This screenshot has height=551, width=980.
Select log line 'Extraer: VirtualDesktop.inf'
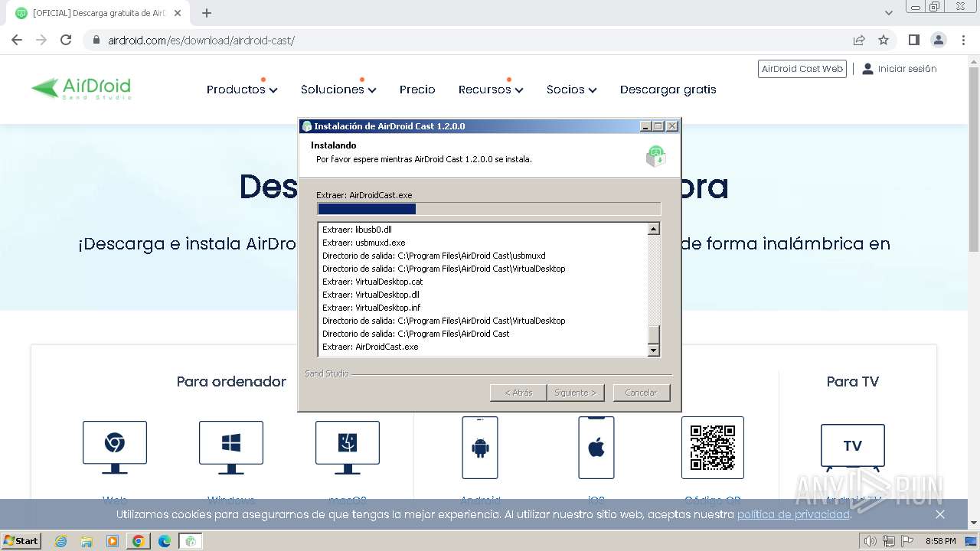pos(371,308)
